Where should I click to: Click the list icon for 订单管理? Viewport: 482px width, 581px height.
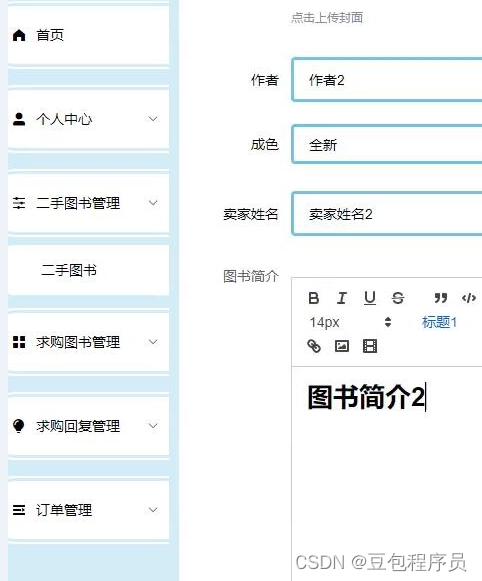click(x=19, y=510)
